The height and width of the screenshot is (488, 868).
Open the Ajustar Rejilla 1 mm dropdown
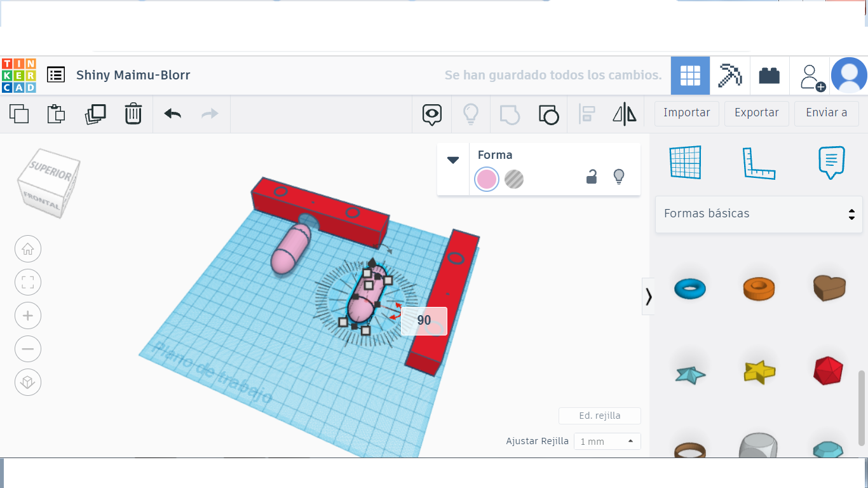pos(607,441)
